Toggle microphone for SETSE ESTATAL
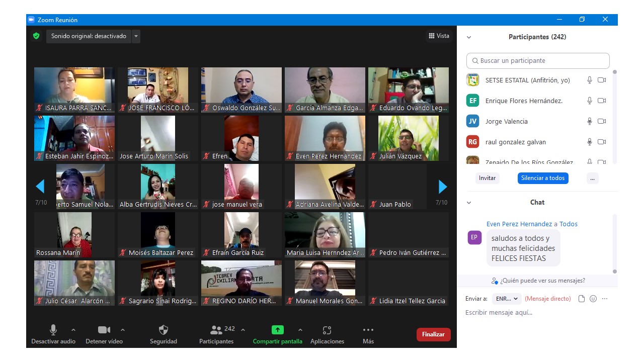 (590, 80)
